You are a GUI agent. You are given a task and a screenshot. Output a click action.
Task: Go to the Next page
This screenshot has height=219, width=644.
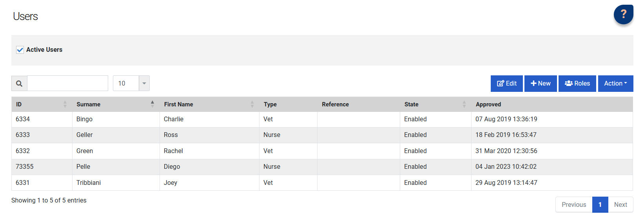tap(620, 204)
